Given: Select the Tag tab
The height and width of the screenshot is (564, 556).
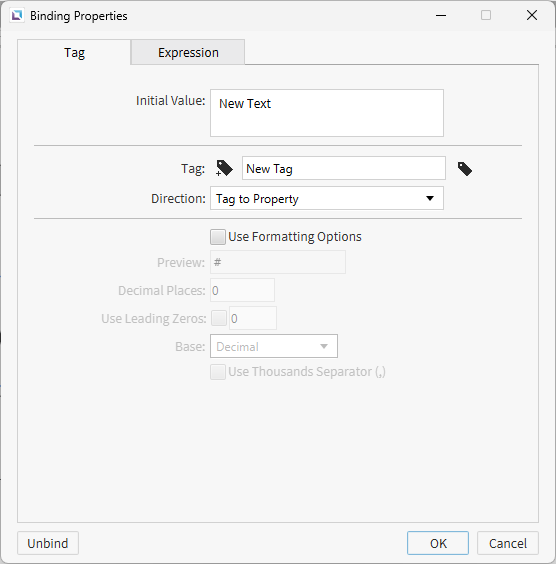Looking at the screenshot, I should [x=74, y=53].
